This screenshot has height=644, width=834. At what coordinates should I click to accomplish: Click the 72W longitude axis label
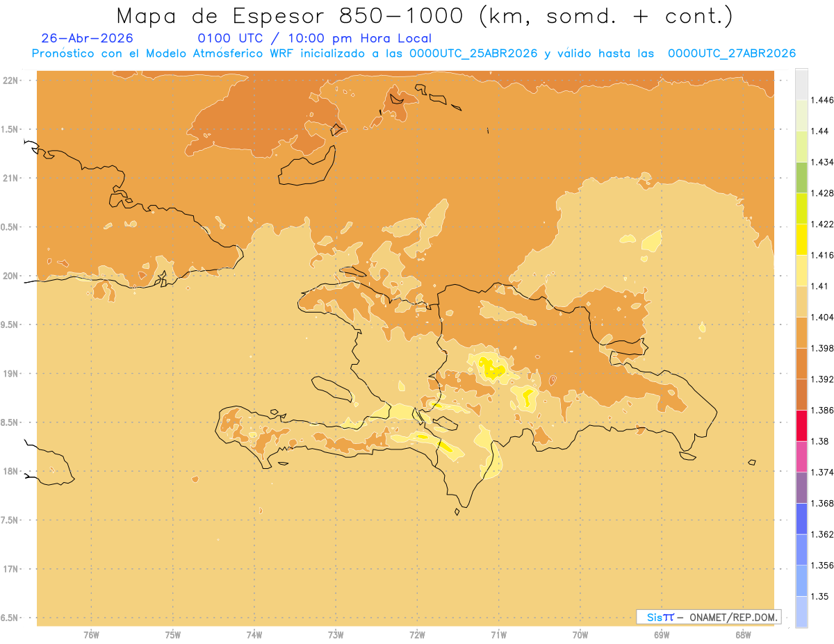(417, 634)
